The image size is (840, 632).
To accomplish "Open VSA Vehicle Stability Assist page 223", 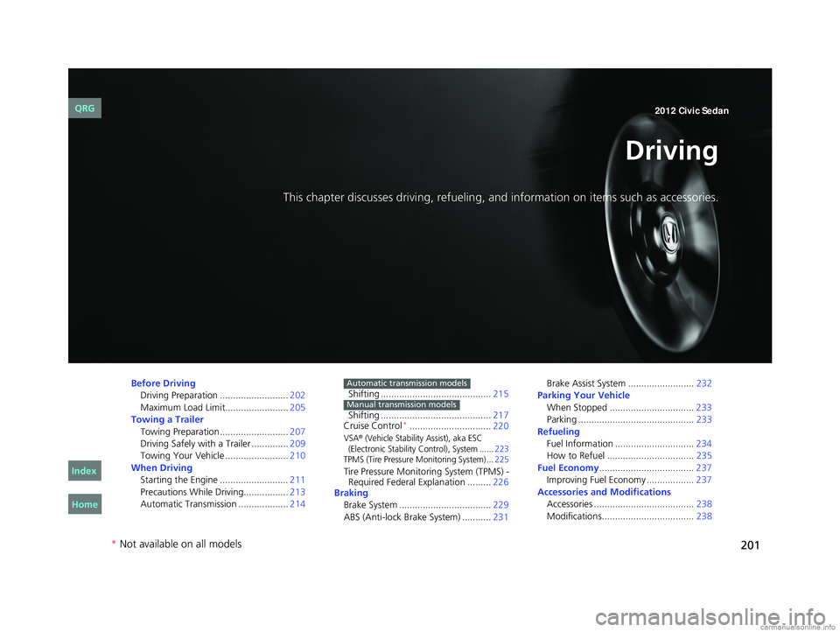I will [426, 443].
